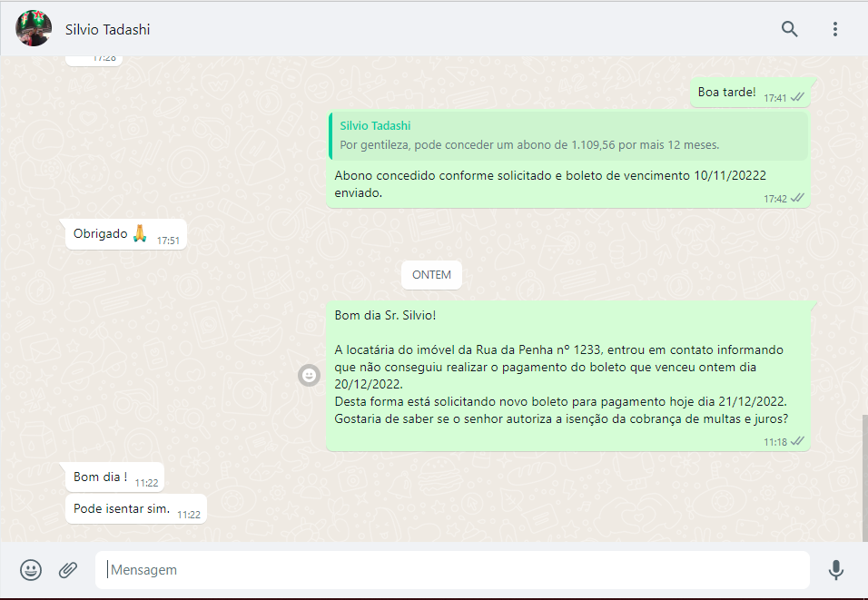The width and height of the screenshot is (868, 600).
Task: React to the "Bom dia Sr. Silvio!" message
Action: pyautogui.click(x=310, y=375)
